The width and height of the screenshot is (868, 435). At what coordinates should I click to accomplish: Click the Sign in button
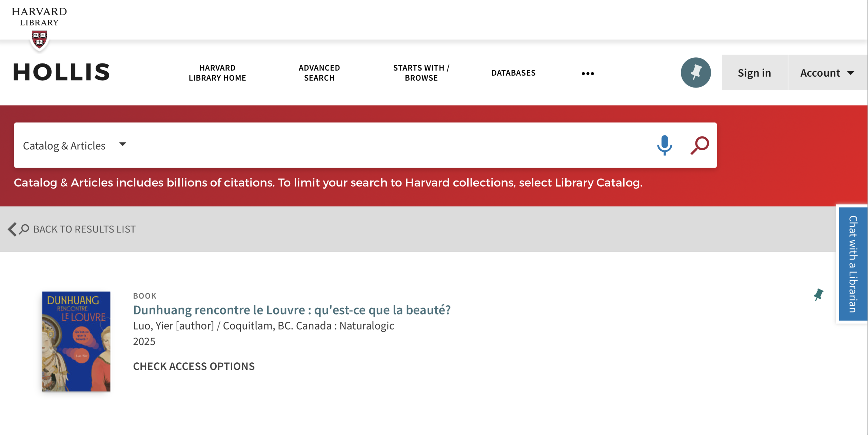pyautogui.click(x=754, y=73)
